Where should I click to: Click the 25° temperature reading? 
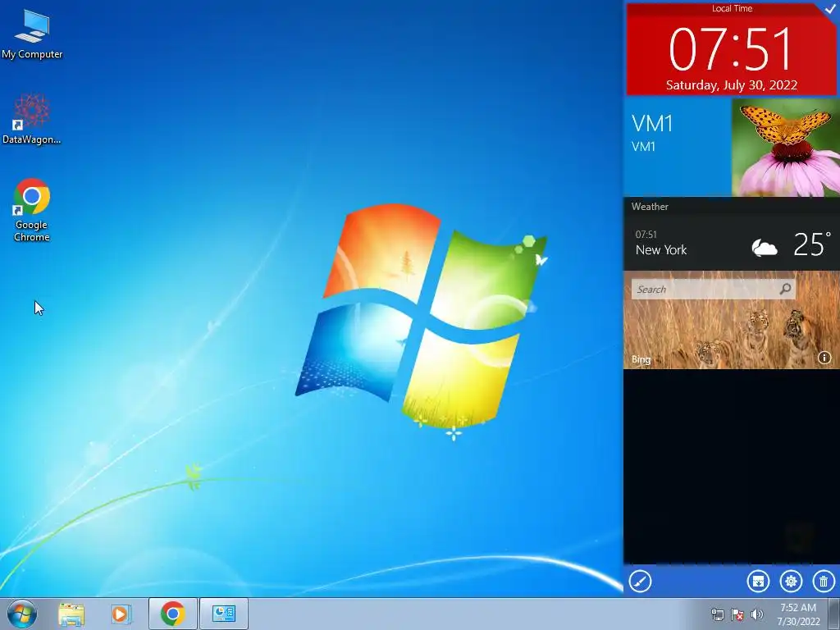812,244
